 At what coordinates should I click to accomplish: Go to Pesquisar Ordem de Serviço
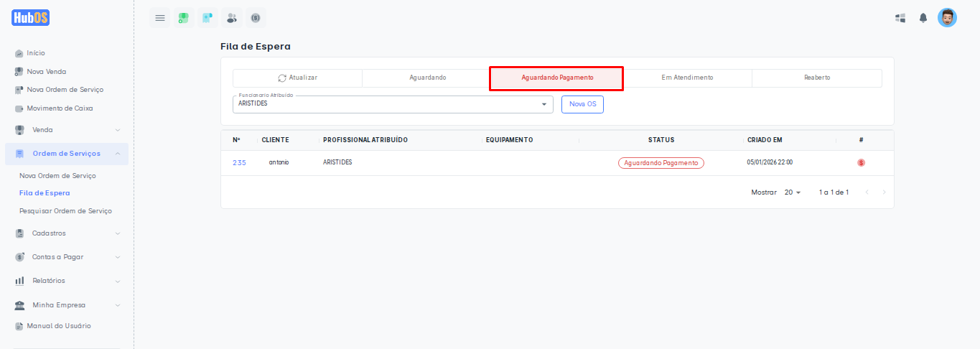65,211
